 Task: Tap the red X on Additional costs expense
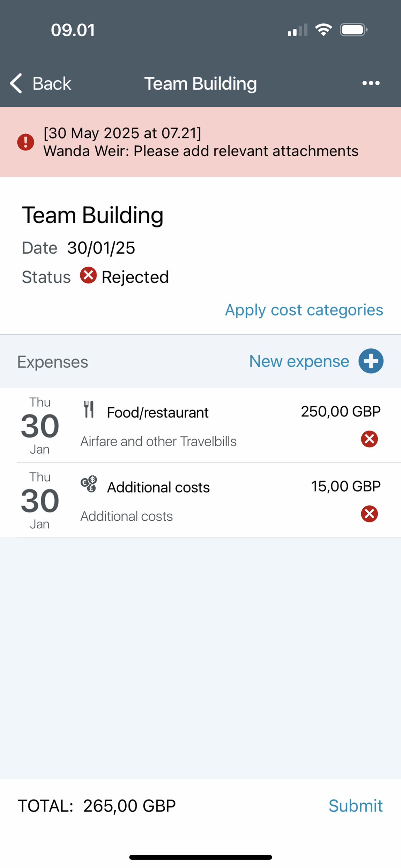[369, 514]
